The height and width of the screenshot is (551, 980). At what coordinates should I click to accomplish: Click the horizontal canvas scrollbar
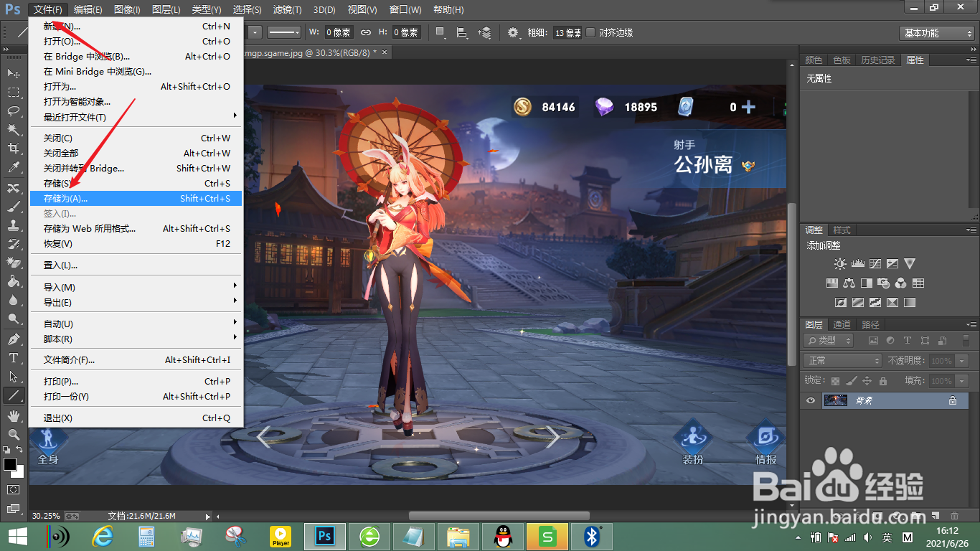499,516
